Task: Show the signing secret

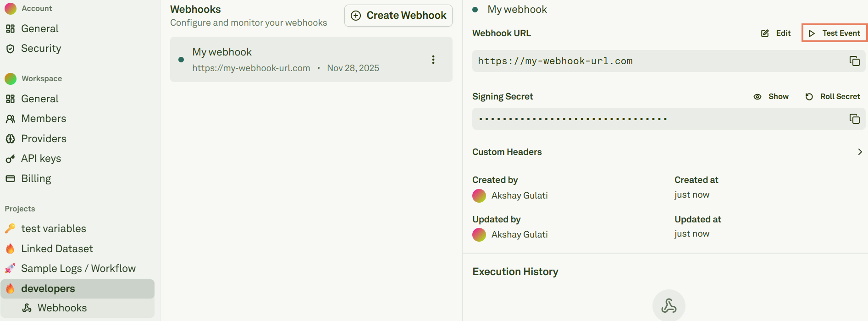Action: [771, 96]
